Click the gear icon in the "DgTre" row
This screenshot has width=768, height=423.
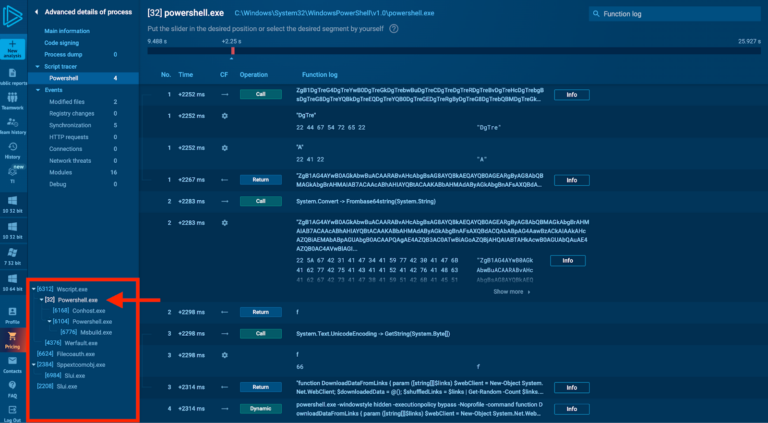click(x=224, y=116)
